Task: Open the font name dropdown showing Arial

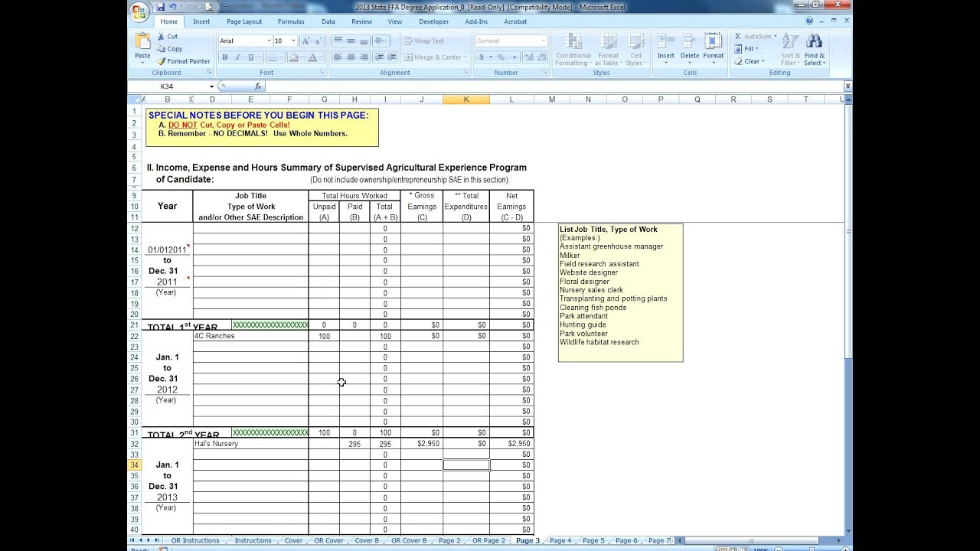Action: click(269, 41)
